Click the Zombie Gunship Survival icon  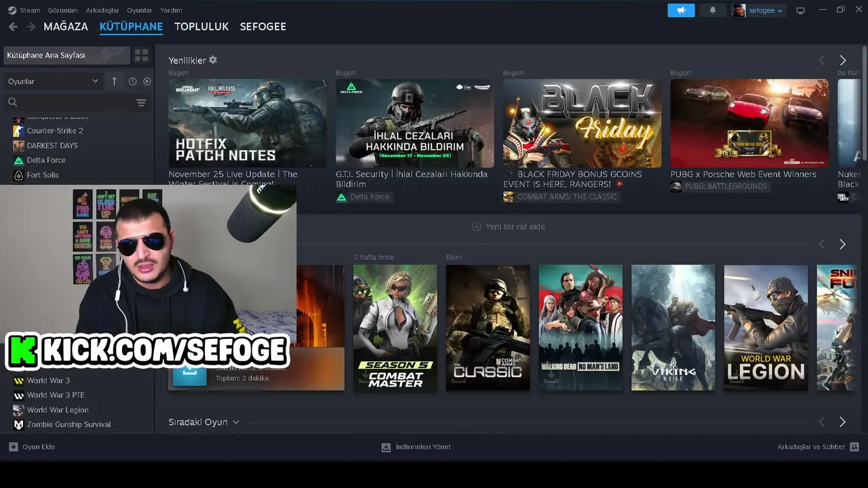19,424
